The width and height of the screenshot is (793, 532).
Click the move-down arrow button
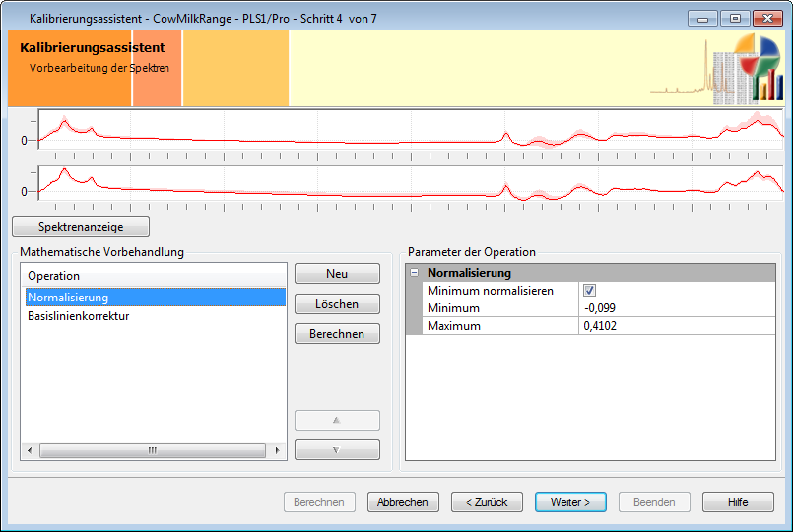tap(337, 450)
